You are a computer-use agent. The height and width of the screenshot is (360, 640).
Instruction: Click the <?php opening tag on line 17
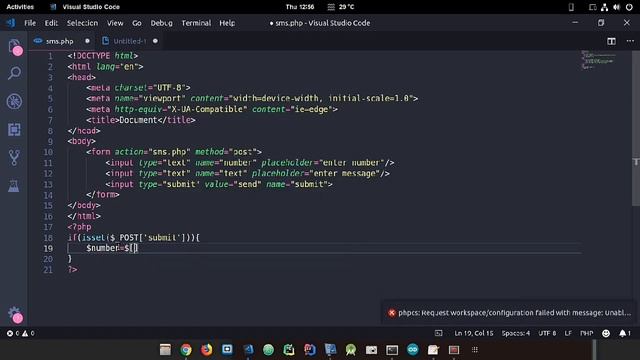(x=80, y=227)
